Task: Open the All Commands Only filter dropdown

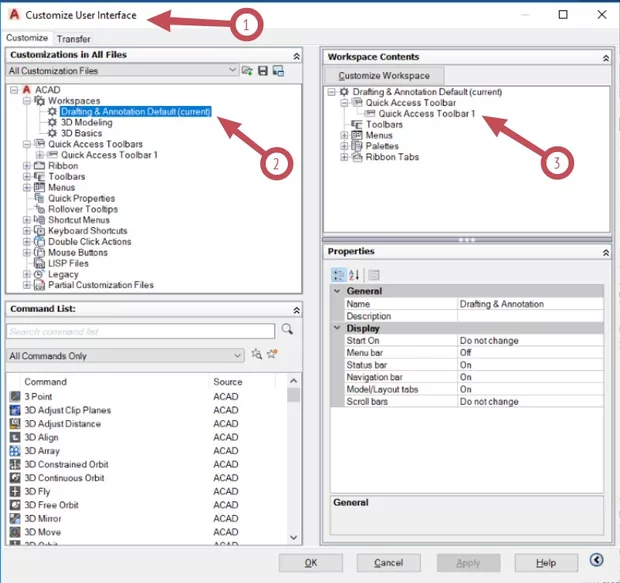Action: [x=237, y=355]
